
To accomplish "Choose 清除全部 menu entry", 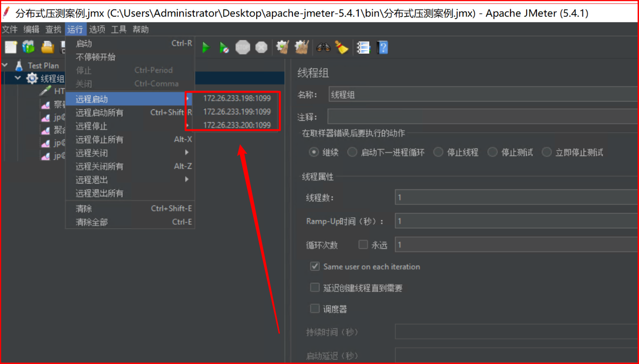I will click(x=130, y=222).
